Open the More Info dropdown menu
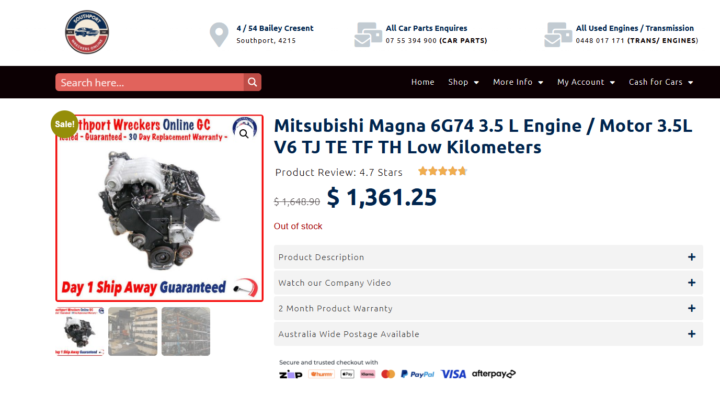Screen dimensions: 720x405 518,82
